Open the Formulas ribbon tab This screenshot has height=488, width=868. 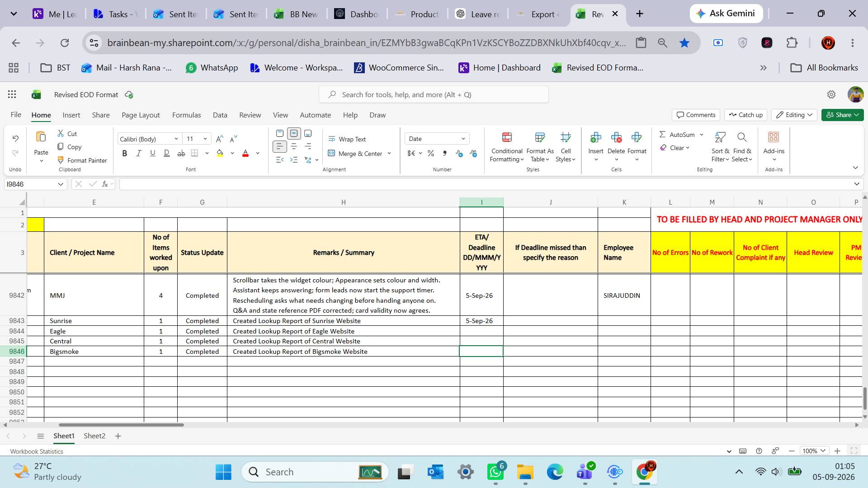186,115
